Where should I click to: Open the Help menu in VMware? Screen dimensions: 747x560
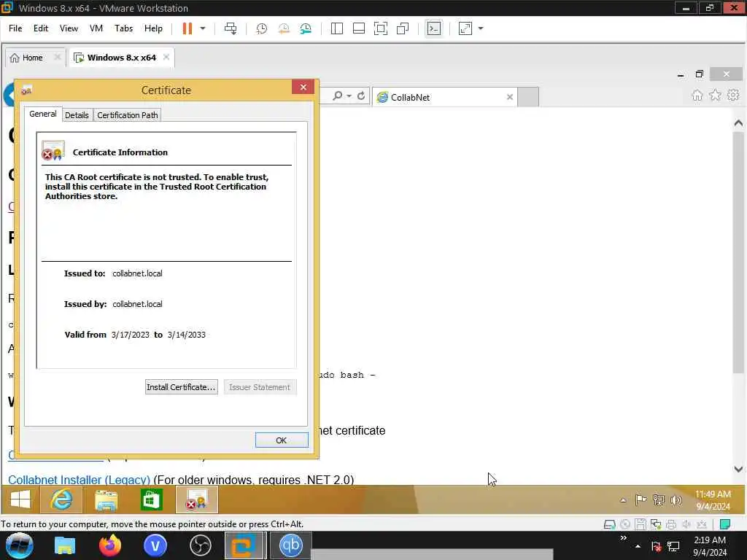(x=153, y=28)
